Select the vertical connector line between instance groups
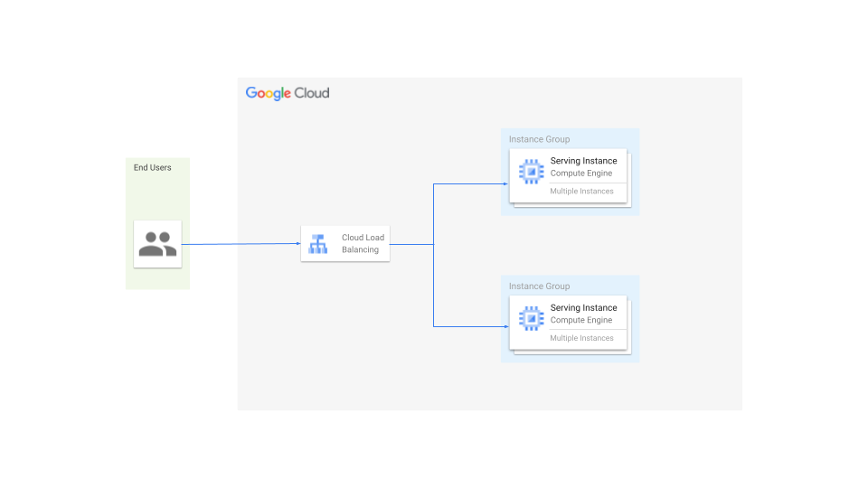The height and width of the screenshot is (488, 868). [x=434, y=271]
